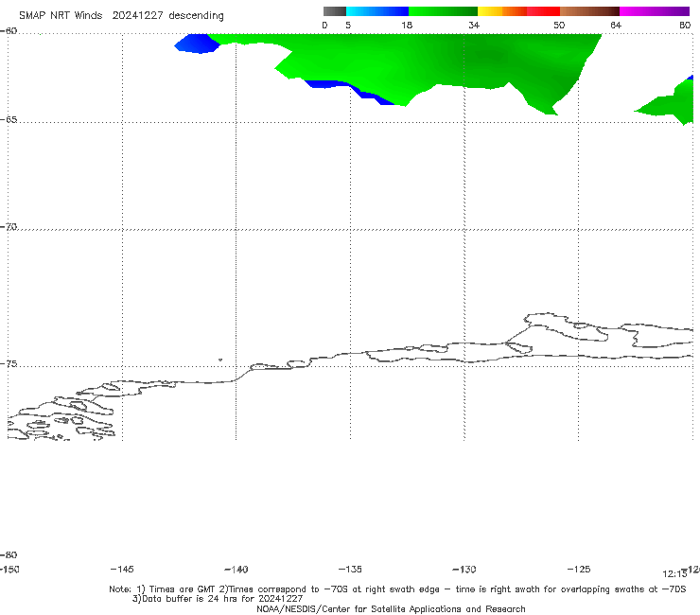The height and width of the screenshot is (615, 700).
Task: Click the blue wind patch near -142 longitude
Action: [x=197, y=44]
